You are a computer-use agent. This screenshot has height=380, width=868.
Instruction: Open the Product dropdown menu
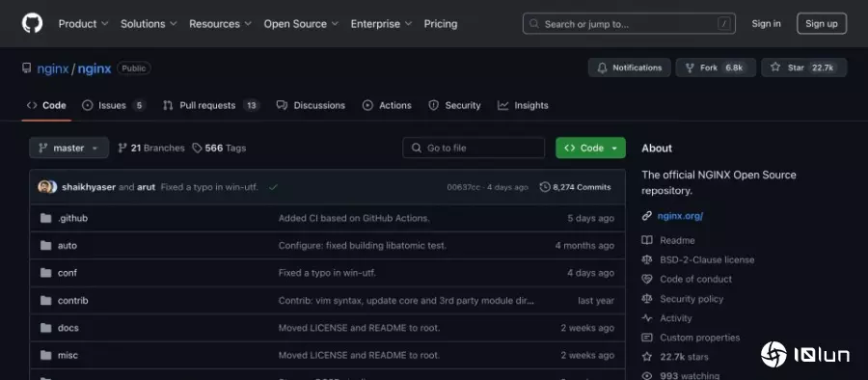click(83, 24)
